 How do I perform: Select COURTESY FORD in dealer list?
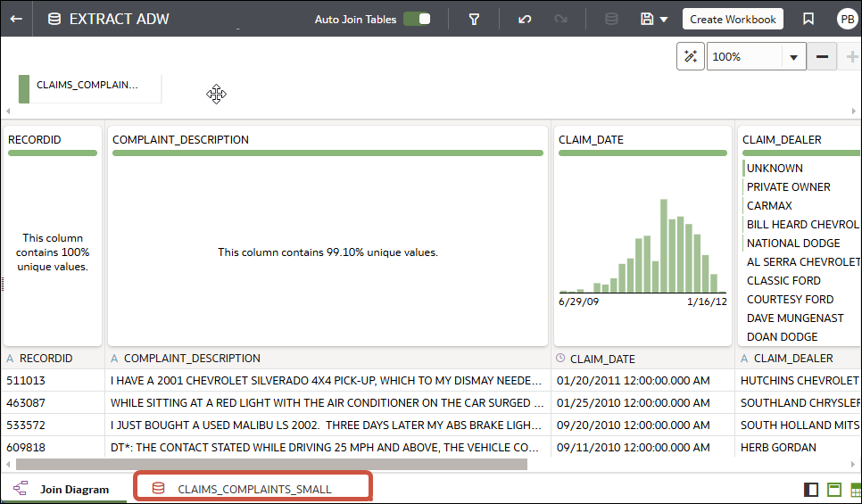pyautogui.click(x=790, y=299)
